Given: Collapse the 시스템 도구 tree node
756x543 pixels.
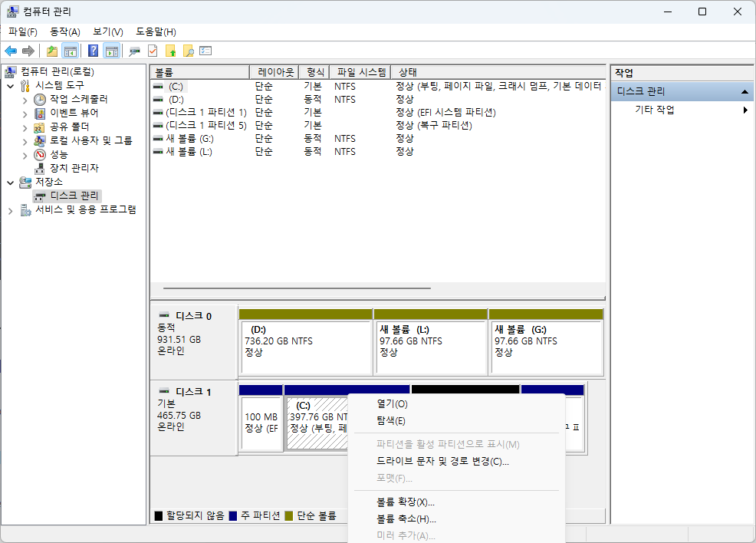Looking at the screenshot, I should (11, 86).
